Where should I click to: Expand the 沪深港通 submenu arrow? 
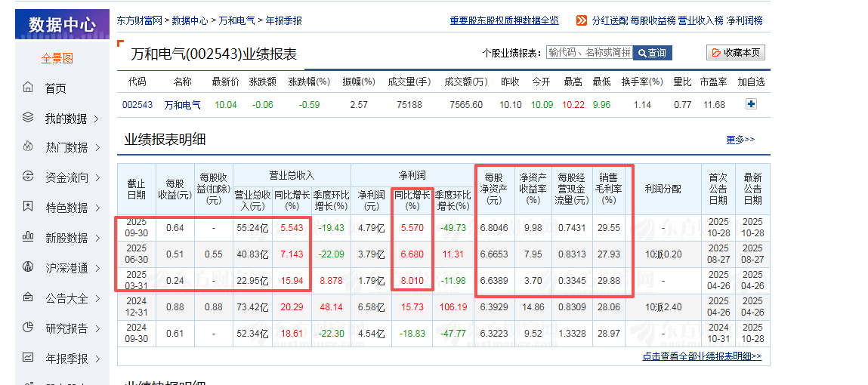pos(97,268)
